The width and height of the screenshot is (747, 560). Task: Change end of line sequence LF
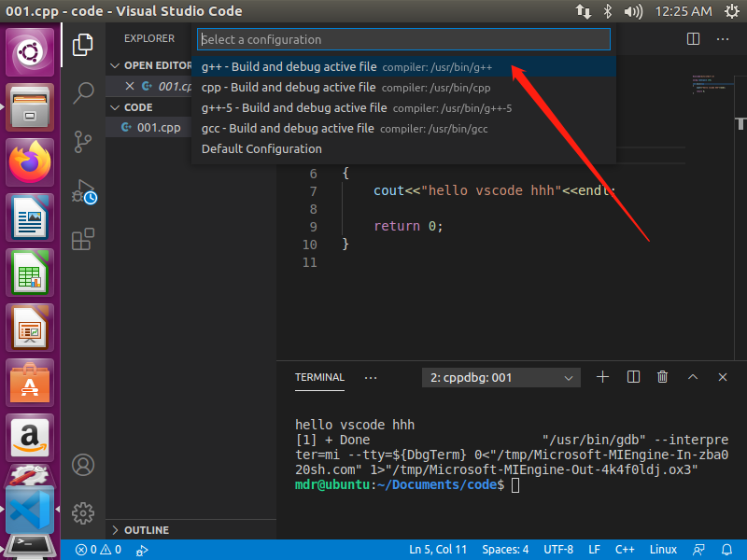coord(594,550)
